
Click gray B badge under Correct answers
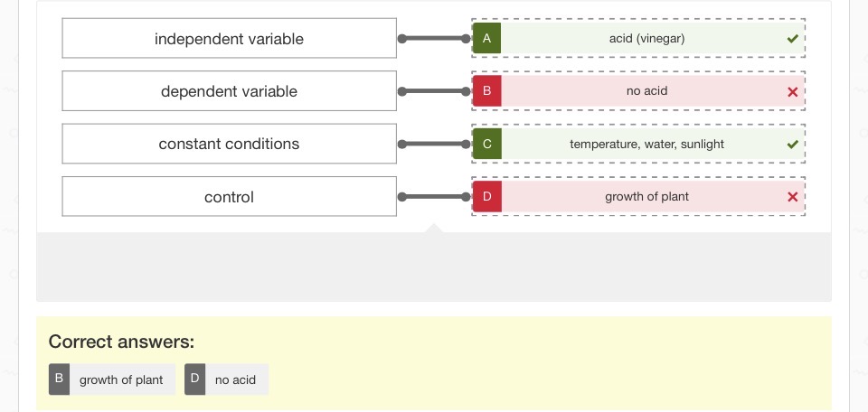tap(59, 379)
